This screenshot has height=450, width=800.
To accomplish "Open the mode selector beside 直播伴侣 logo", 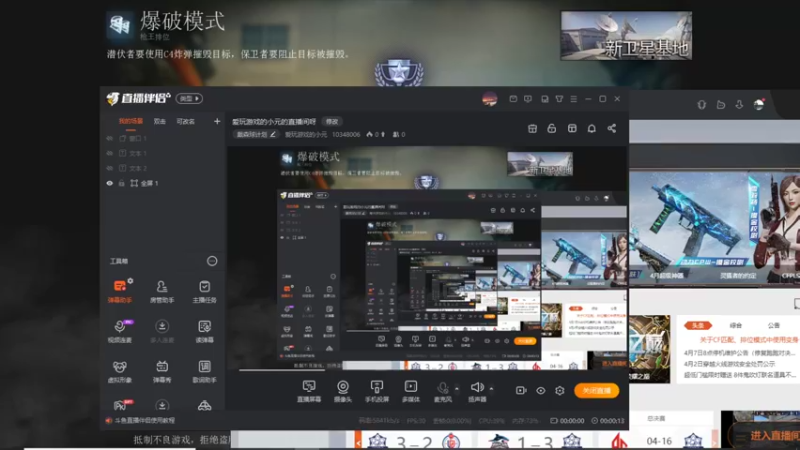I will 189,98.
